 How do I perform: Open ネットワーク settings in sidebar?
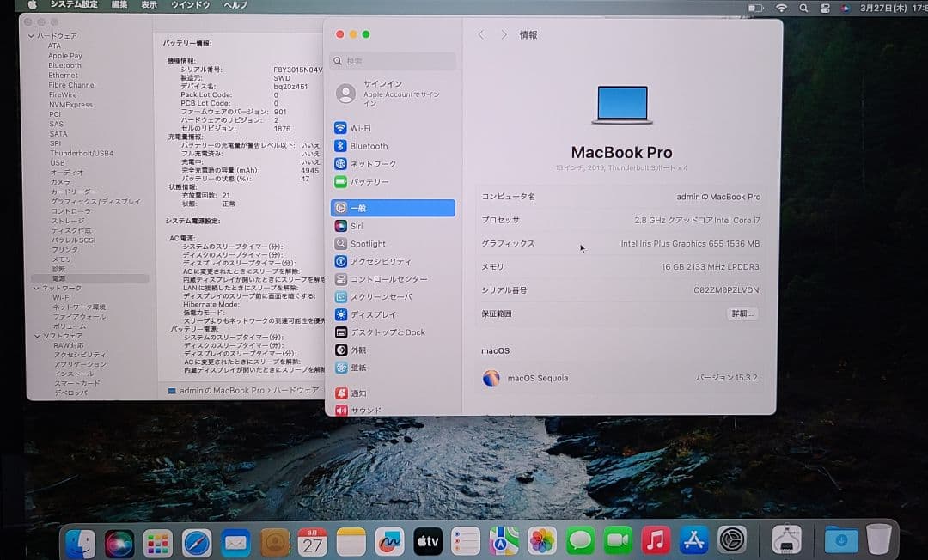(x=393, y=164)
